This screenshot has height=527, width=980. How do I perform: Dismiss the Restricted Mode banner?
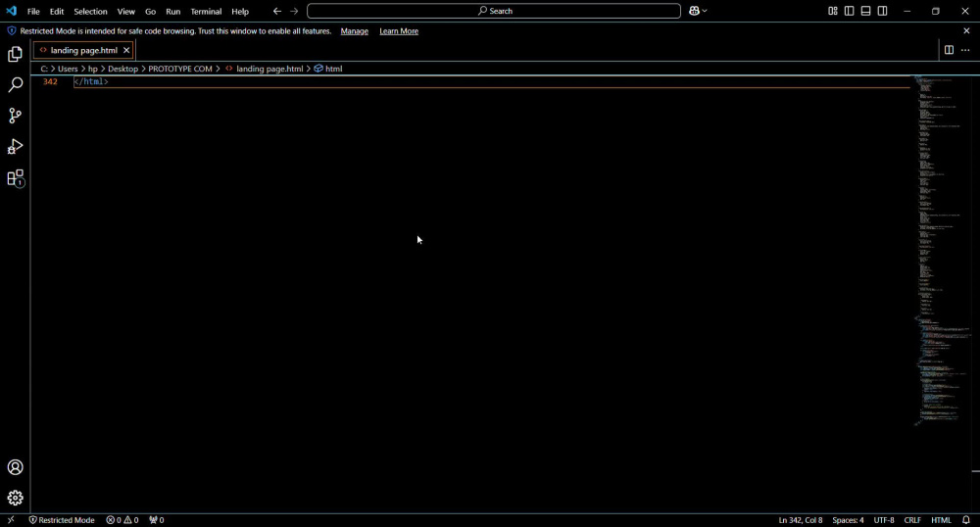(966, 30)
